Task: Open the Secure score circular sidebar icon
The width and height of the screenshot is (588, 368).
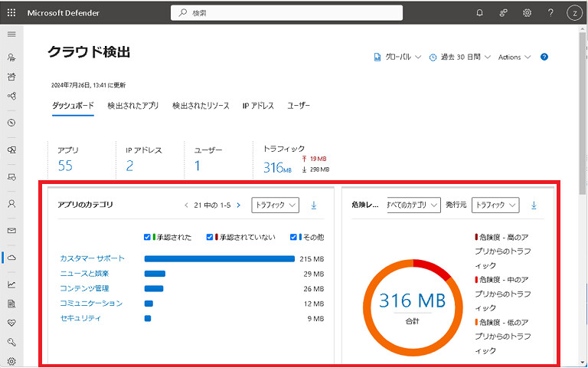Action: (11, 123)
